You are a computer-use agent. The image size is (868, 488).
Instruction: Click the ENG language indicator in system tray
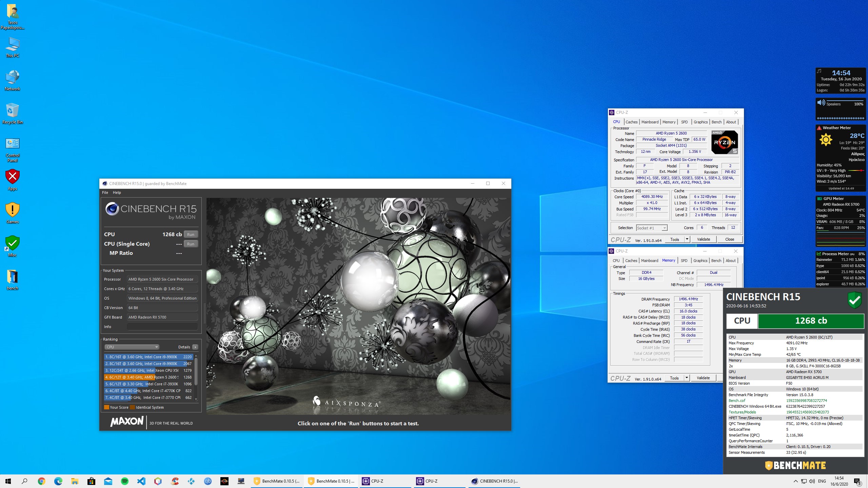point(822,481)
